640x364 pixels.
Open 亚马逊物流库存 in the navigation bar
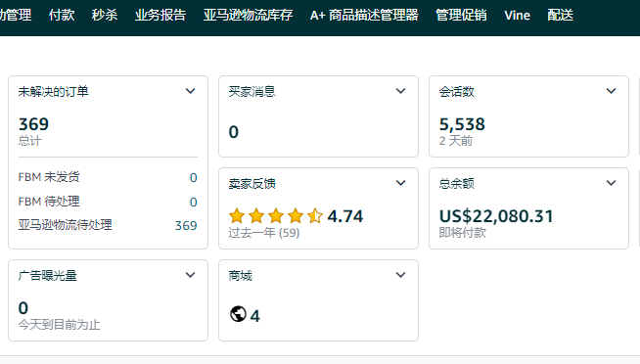[249, 15]
